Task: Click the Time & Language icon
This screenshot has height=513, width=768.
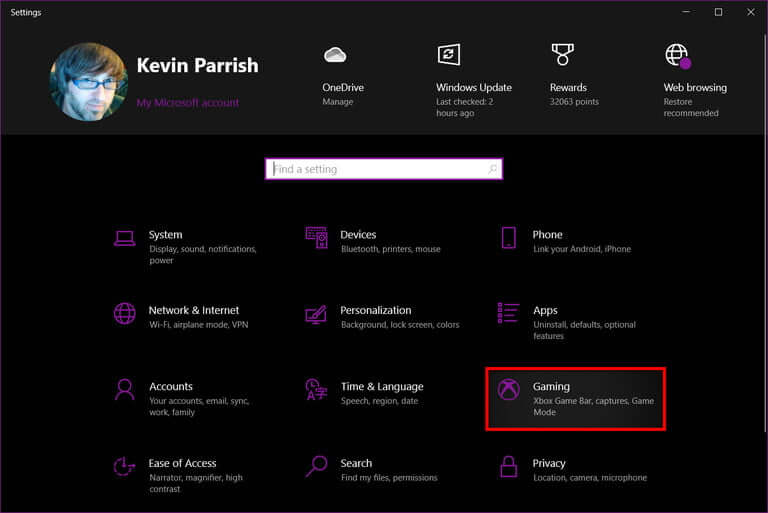Action: point(316,389)
